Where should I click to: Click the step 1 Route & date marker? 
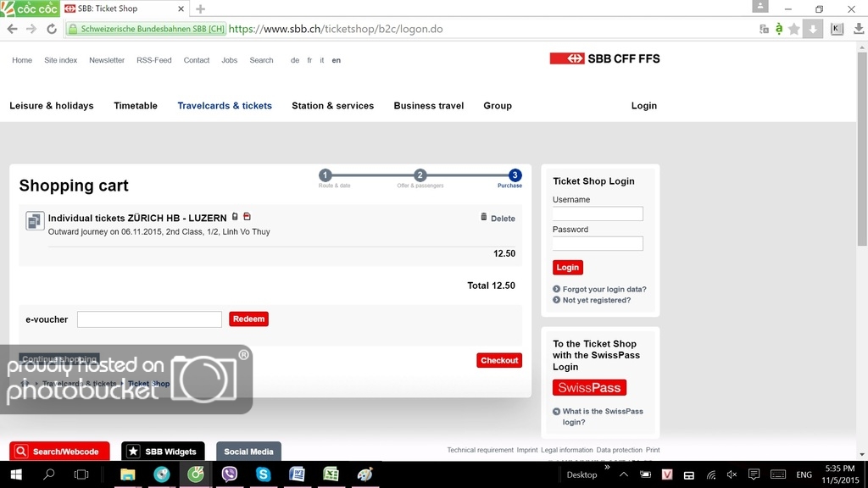coord(325,175)
